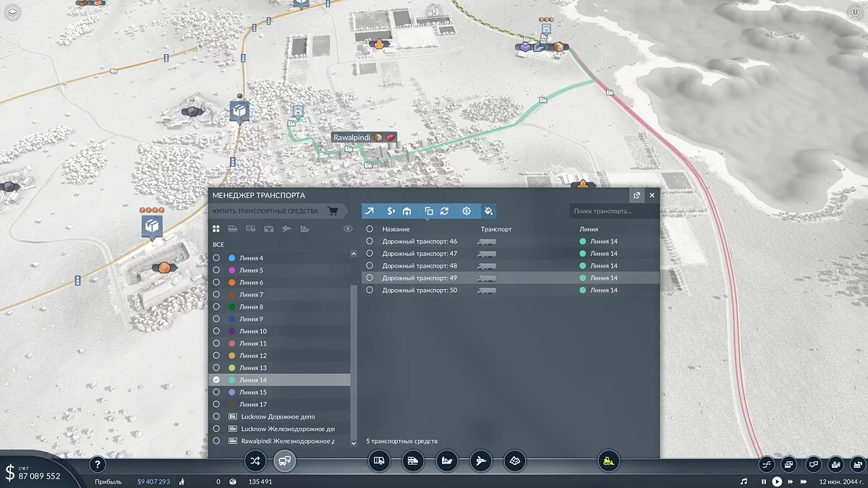Click the Поиск транспорта search field
Viewport: 868px width, 488px height.
(x=613, y=211)
